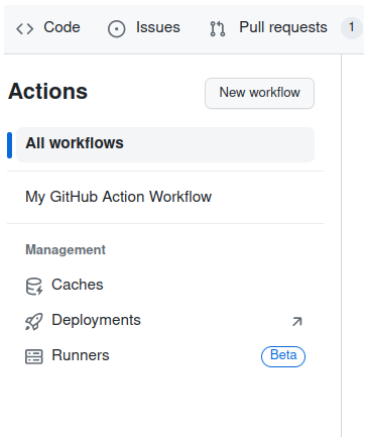This screenshot has height=442, width=370.
Task: Click the pull requests counter badge
Action: (351, 27)
